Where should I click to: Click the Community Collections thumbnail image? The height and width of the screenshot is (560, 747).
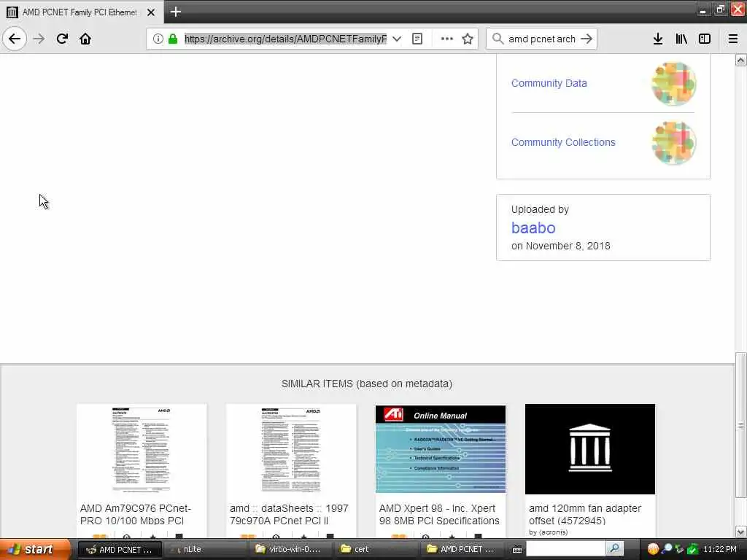(x=673, y=142)
